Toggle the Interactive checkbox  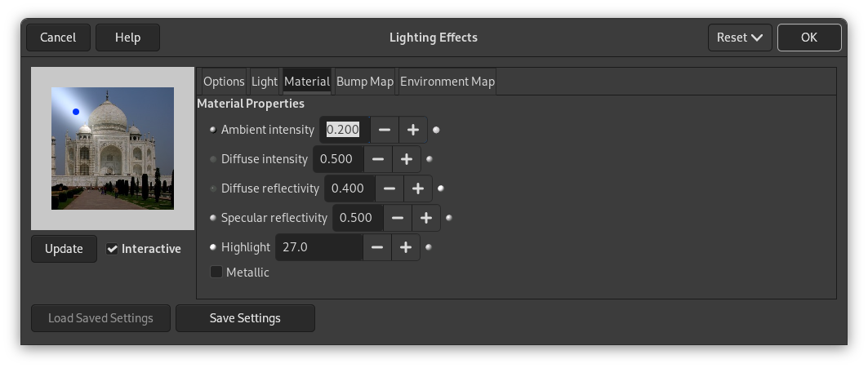(113, 249)
